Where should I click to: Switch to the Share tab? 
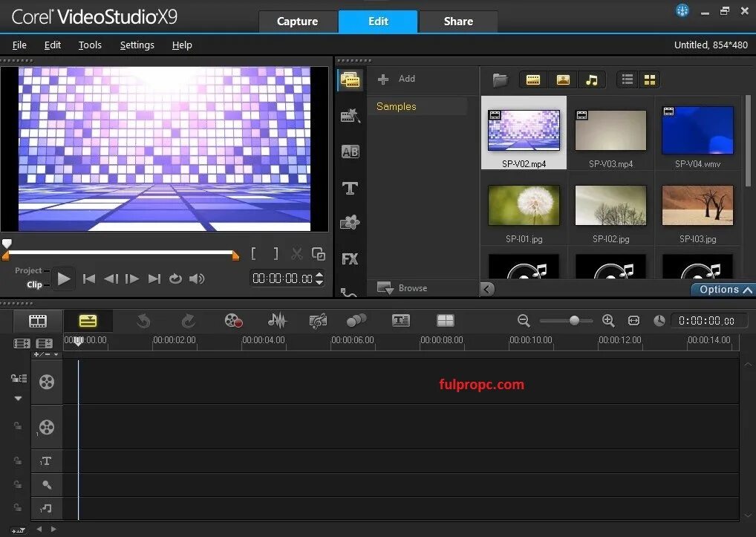click(458, 22)
